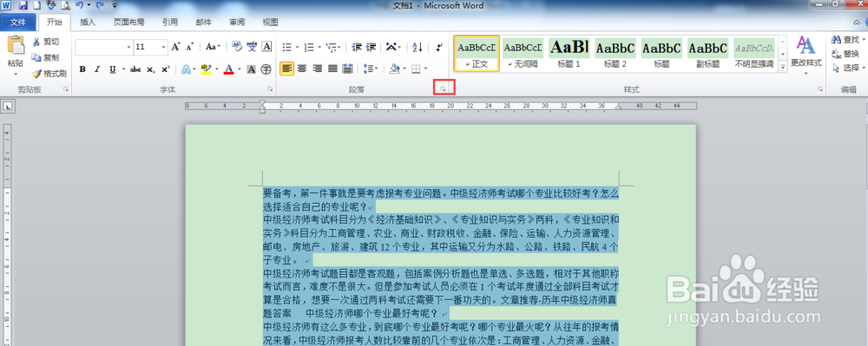
Task: Expand the styles gallery More arrow
Action: tap(783, 67)
